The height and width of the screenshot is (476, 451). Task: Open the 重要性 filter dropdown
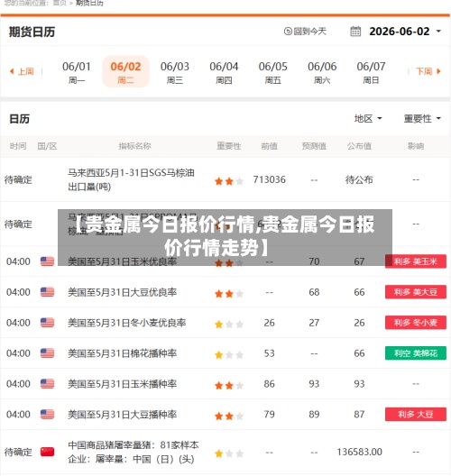(x=422, y=118)
